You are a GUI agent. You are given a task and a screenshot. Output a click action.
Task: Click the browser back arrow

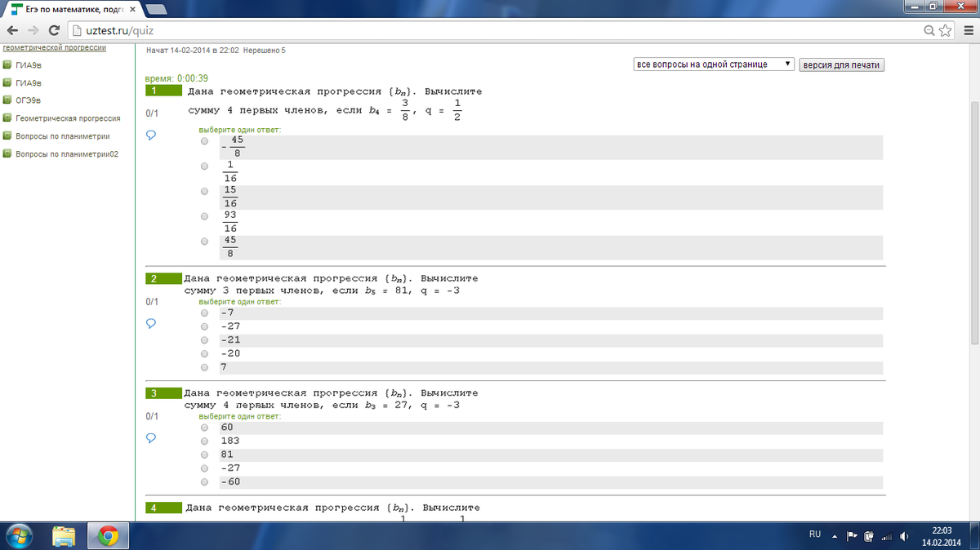tap(12, 30)
